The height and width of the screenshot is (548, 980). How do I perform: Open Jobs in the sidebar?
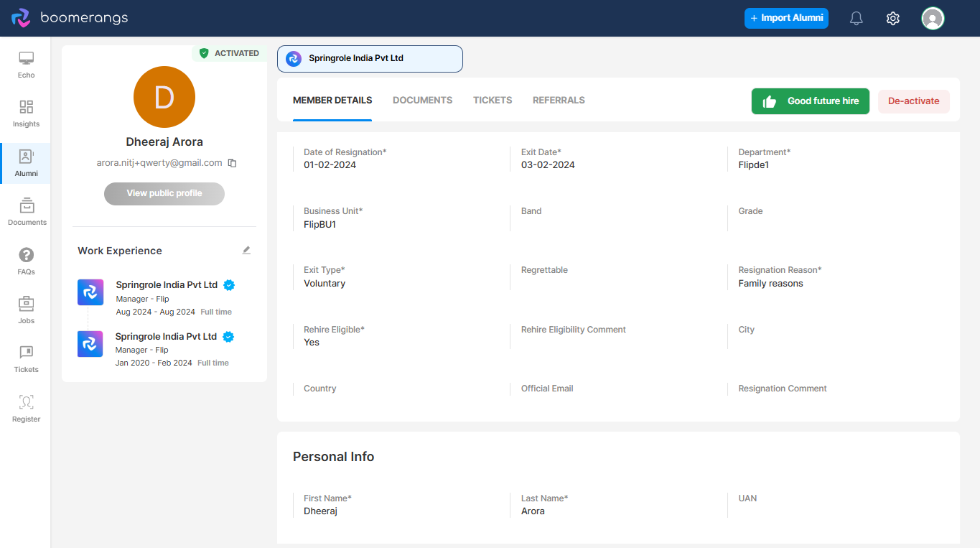tap(26, 310)
